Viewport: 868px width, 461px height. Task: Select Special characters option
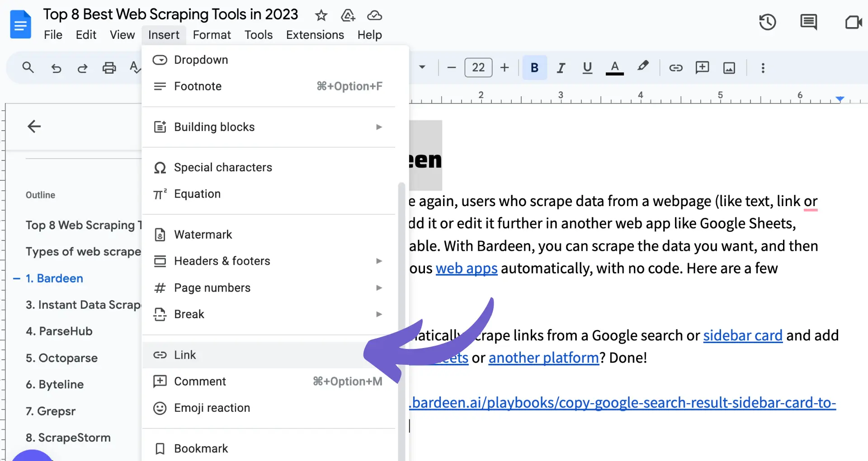click(x=269, y=167)
